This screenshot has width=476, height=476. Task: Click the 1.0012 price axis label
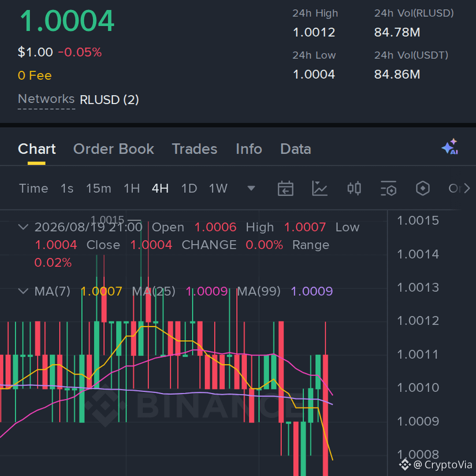point(418,321)
